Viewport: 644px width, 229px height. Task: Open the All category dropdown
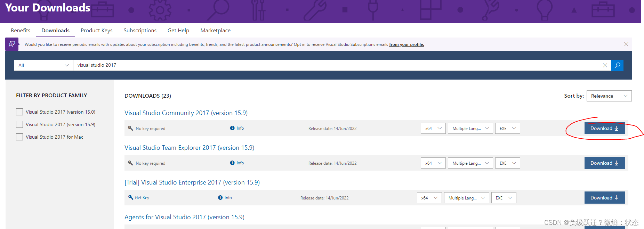pos(43,65)
